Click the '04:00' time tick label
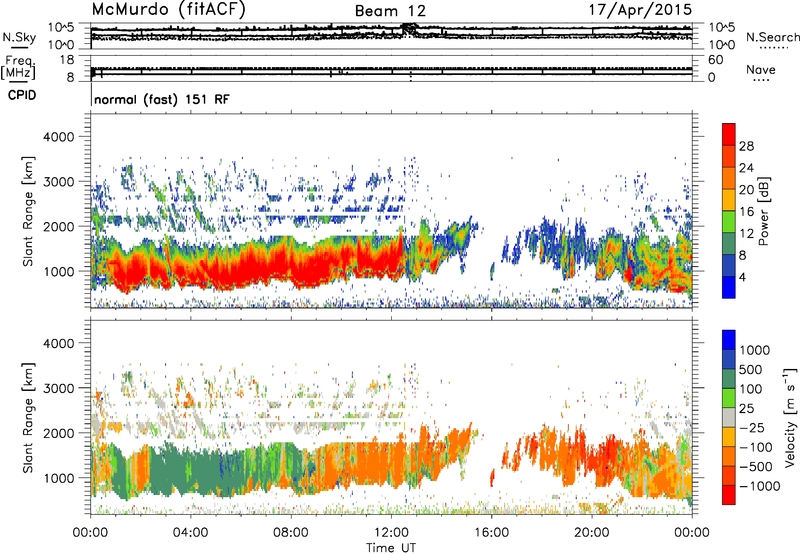 (x=191, y=533)
